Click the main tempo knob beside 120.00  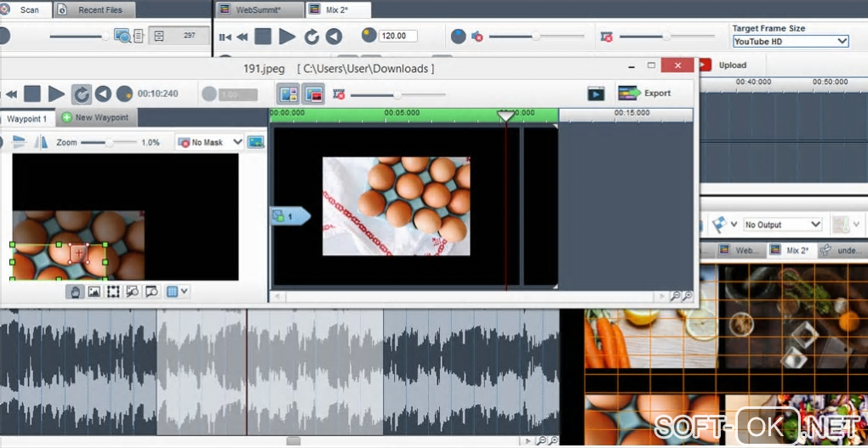tap(368, 36)
